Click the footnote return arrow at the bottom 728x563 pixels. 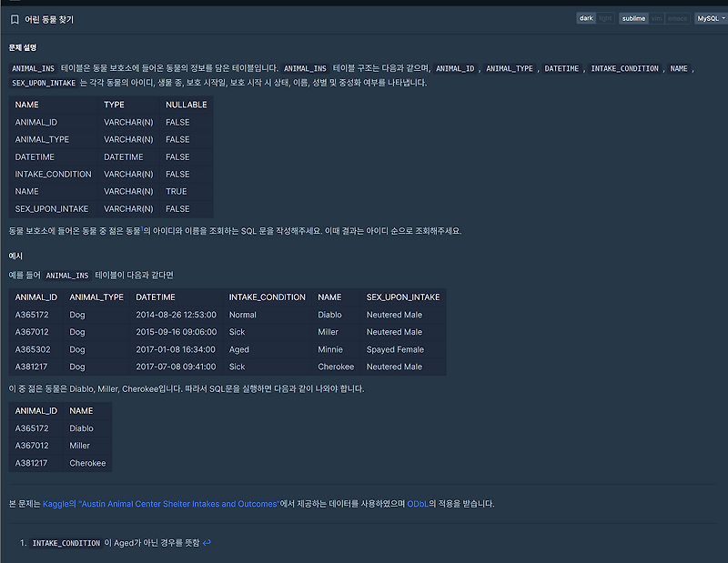click(205, 543)
